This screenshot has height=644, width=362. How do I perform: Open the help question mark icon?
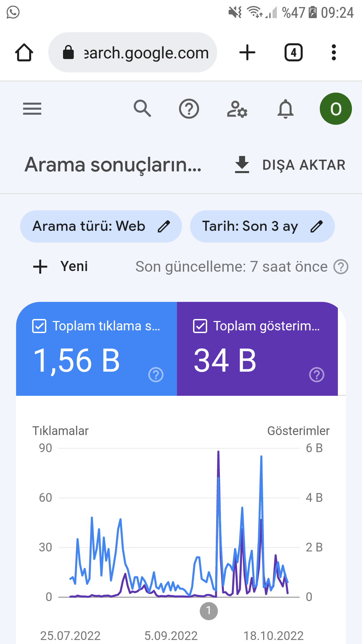pos(189,109)
